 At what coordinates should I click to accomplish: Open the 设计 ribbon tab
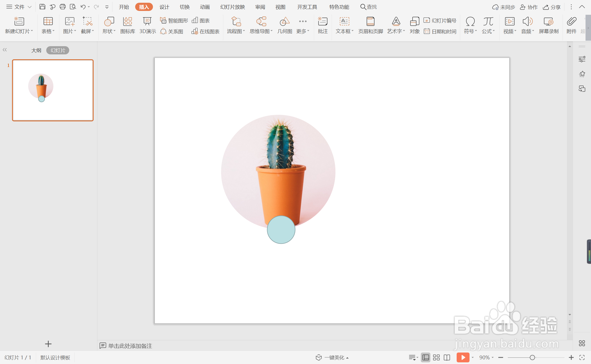coord(164,7)
